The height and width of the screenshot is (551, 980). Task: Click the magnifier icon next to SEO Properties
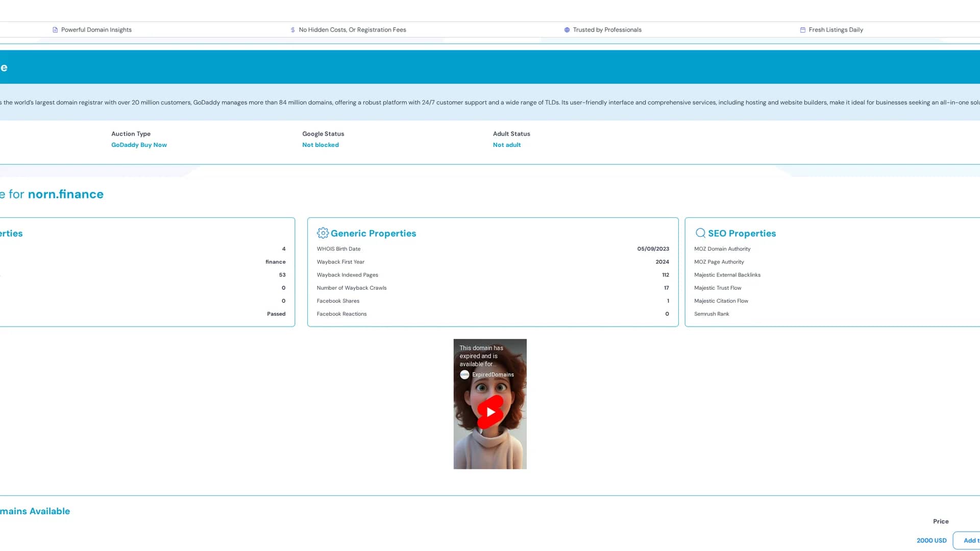pos(700,233)
